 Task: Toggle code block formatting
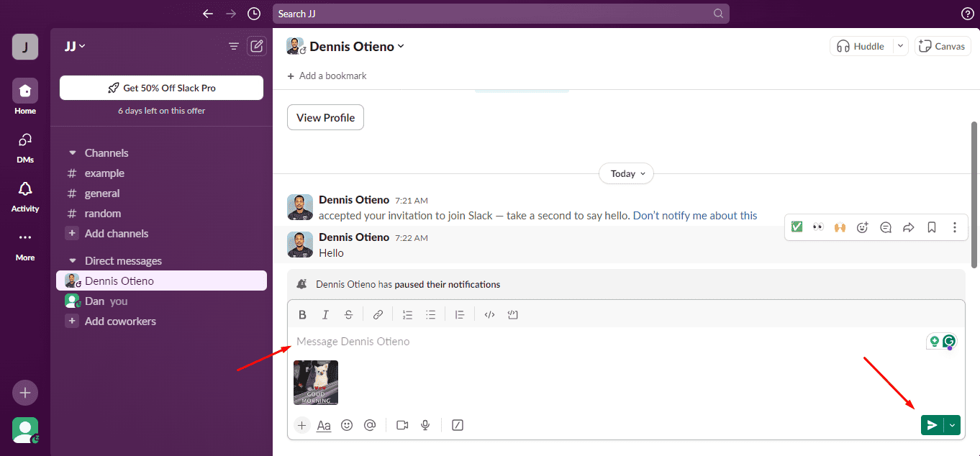coord(512,314)
